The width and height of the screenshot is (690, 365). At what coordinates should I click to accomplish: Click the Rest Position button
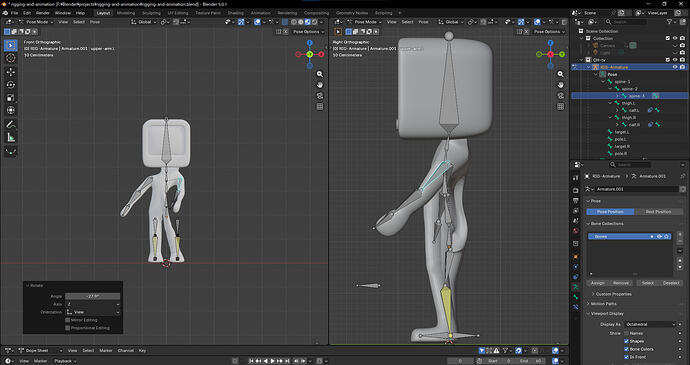[x=658, y=212]
